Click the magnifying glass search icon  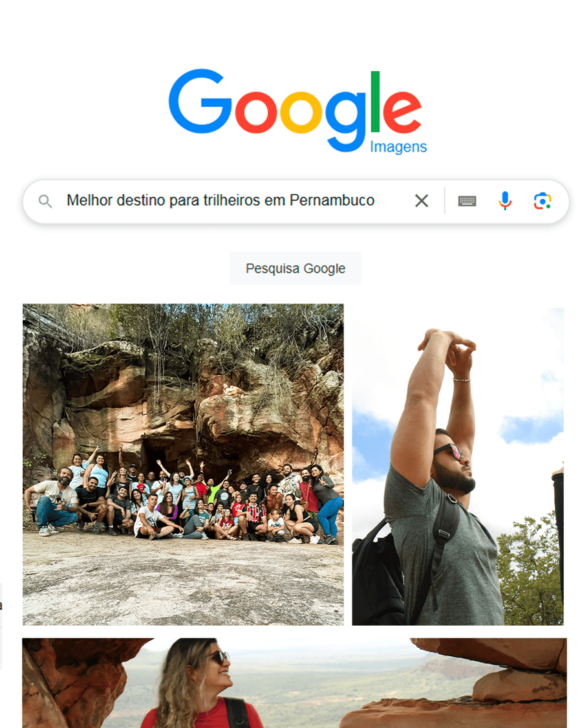tap(45, 201)
